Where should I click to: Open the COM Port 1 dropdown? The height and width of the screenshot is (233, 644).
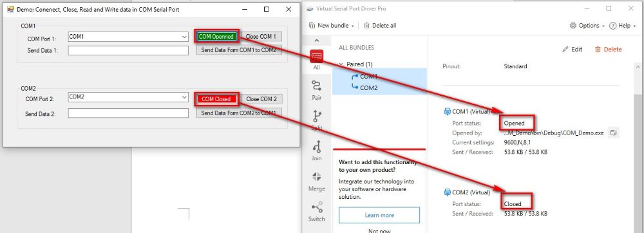184,37
